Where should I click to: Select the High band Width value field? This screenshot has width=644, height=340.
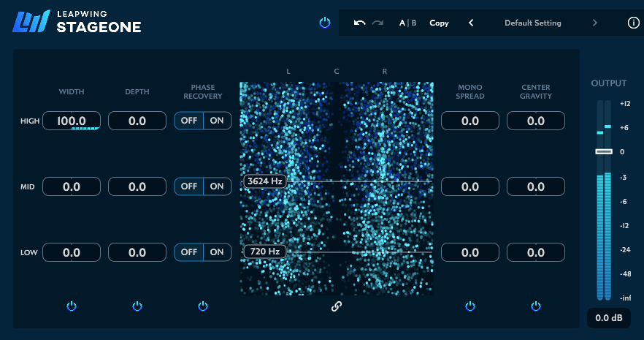coord(72,121)
